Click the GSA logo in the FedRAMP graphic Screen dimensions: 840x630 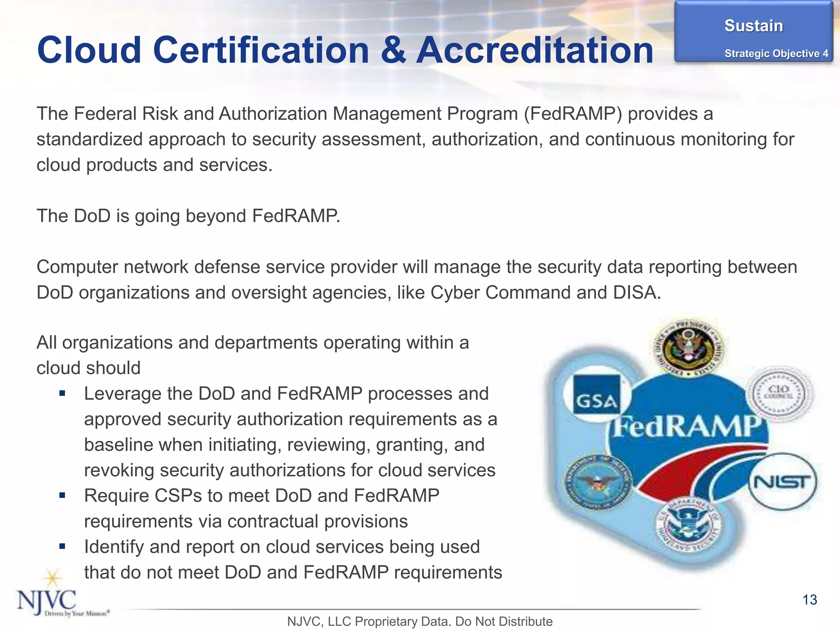[x=597, y=395]
